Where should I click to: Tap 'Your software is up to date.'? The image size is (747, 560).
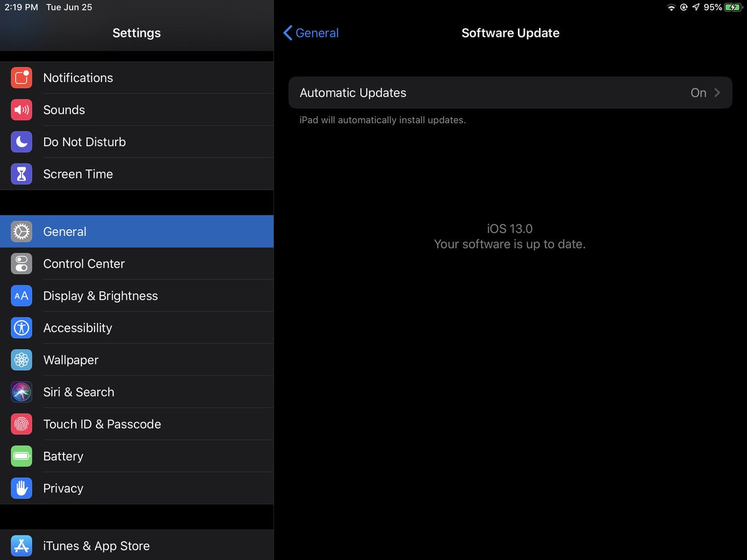click(x=510, y=245)
